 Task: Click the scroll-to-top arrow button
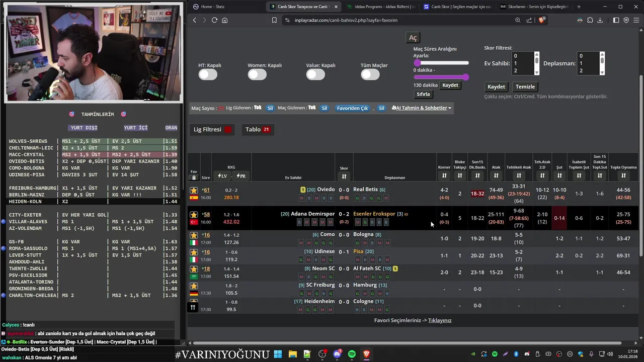click(x=193, y=307)
